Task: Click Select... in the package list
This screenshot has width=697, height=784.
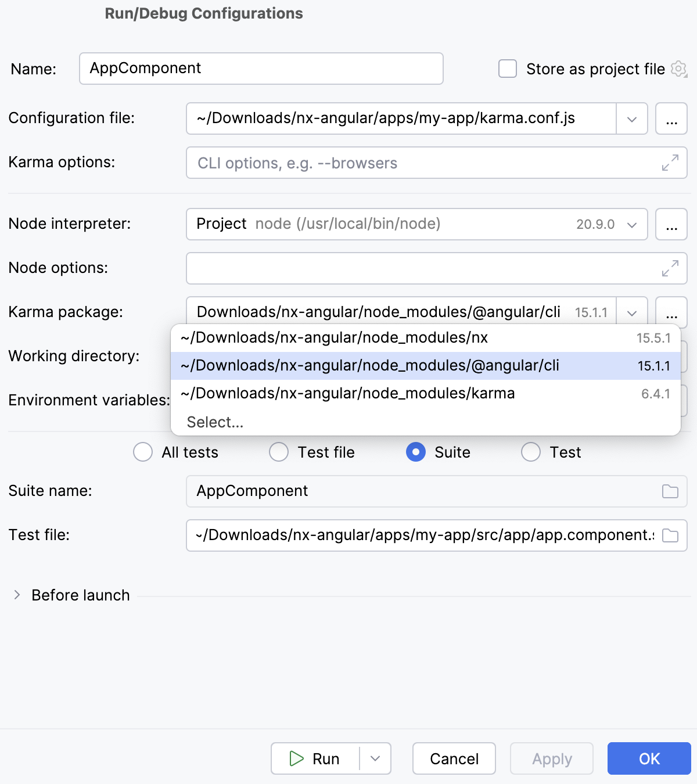Action: click(x=215, y=422)
